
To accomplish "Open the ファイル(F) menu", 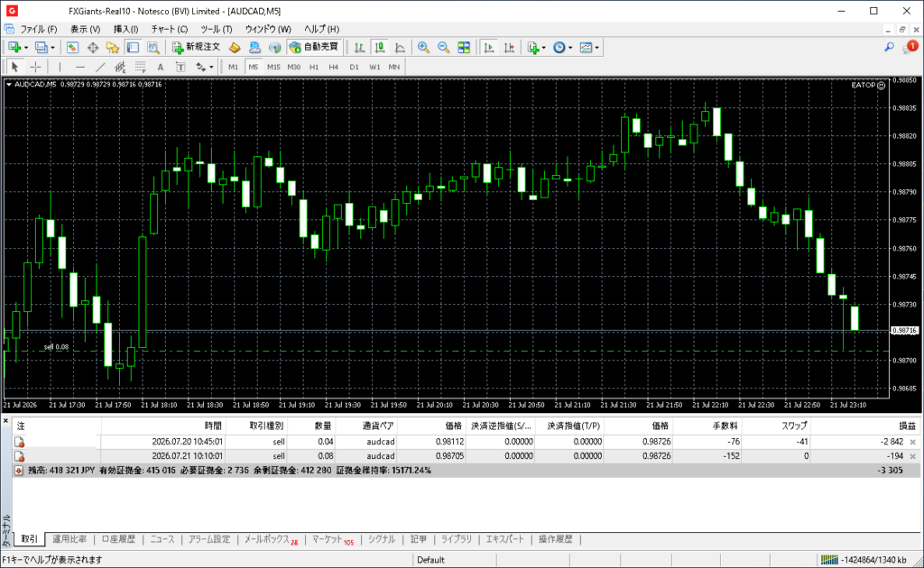I will (38, 29).
